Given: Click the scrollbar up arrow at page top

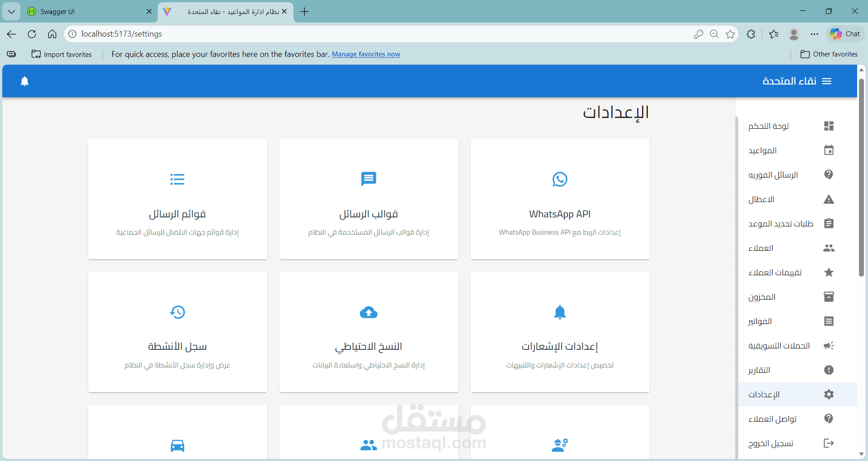Looking at the screenshot, I should 862,70.
